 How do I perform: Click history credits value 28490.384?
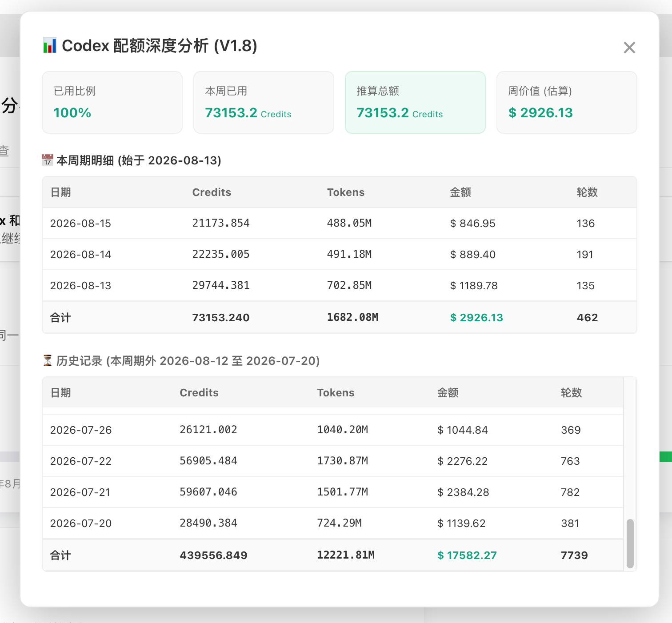pyautogui.click(x=208, y=523)
